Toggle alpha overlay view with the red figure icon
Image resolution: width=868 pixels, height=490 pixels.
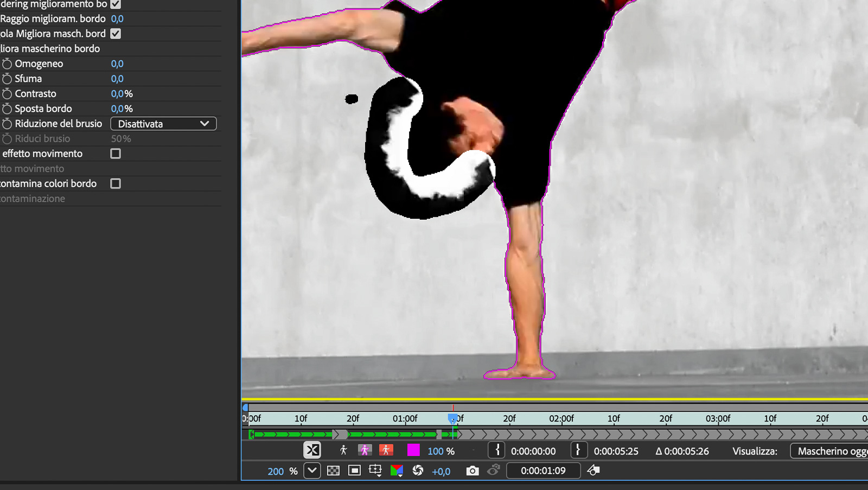click(386, 450)
